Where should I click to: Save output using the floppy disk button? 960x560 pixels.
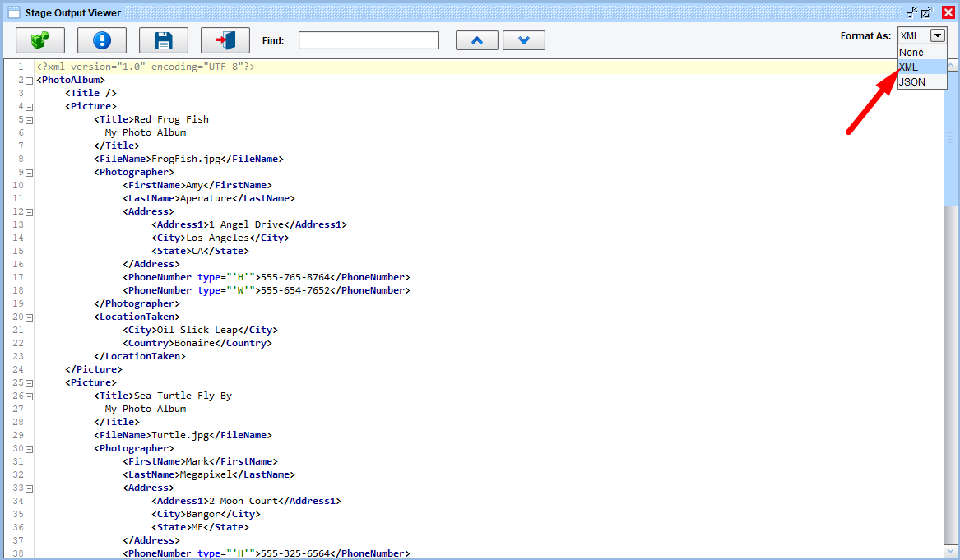coord(164,40)
